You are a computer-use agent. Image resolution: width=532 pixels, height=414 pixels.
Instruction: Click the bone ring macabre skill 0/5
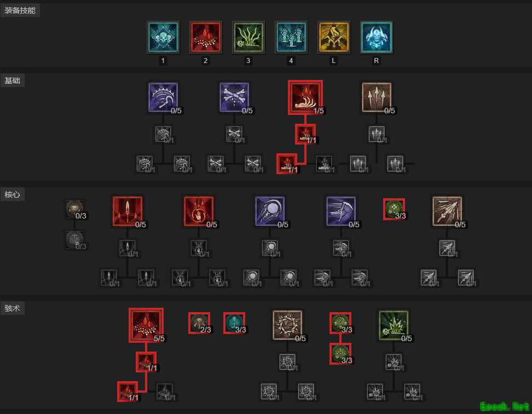(x=287, y=325)
